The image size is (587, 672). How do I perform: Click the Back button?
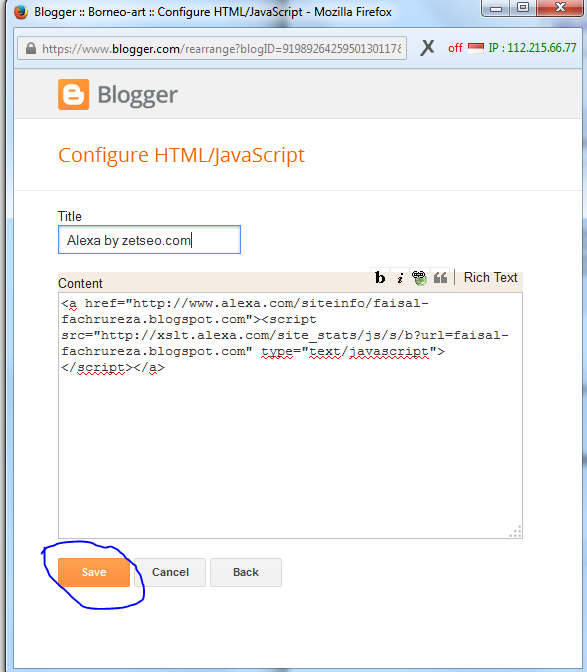246,572
